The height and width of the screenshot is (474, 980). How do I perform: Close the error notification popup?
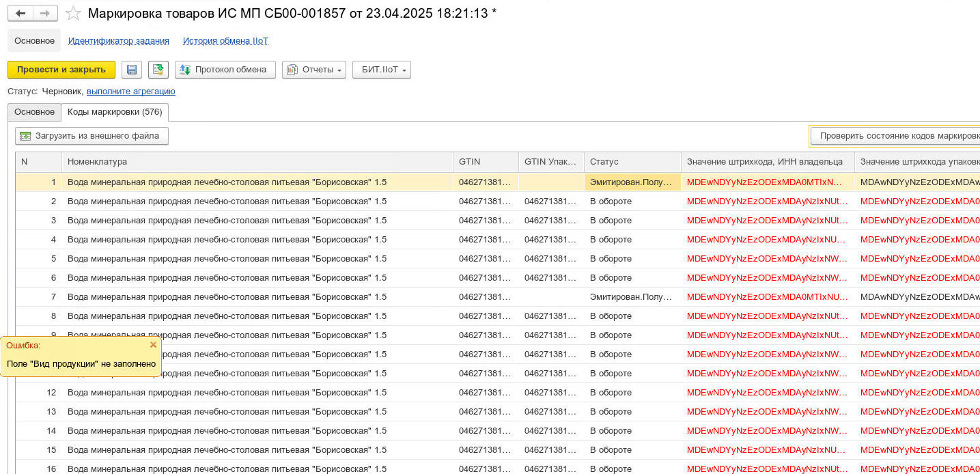click(153, 345)
